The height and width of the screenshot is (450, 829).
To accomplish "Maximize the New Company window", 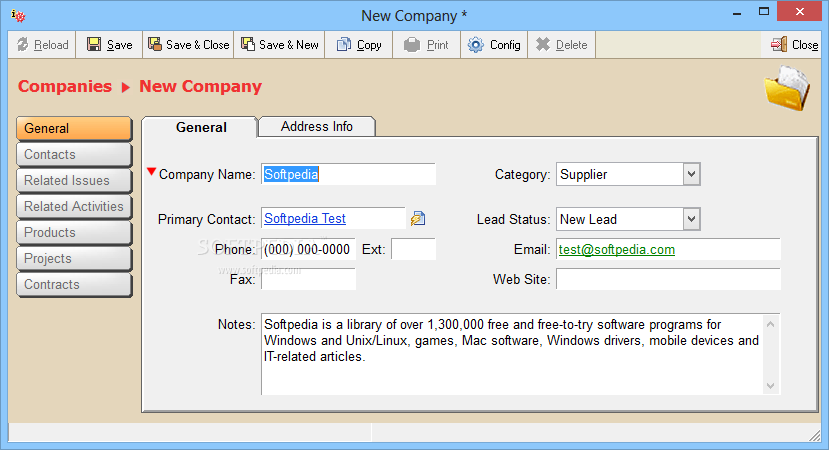I will (763, 12).
